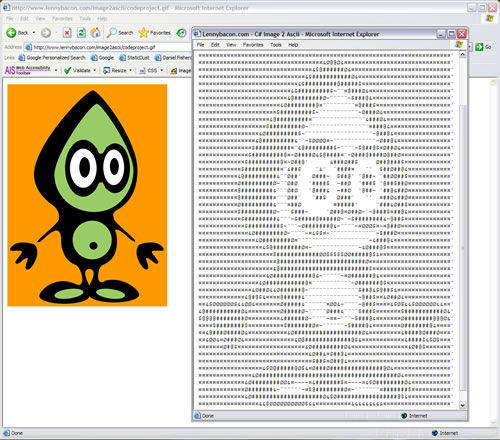Open the Google Personalized Search link
Image resolution: width=500 pixels, height=440 pixels.
52,58
